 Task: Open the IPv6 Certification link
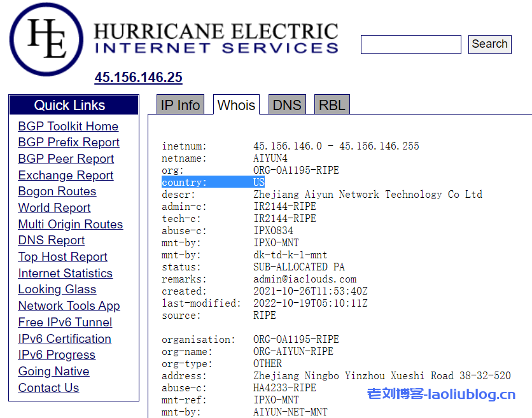pyautogui.click(x=64, y=339)
